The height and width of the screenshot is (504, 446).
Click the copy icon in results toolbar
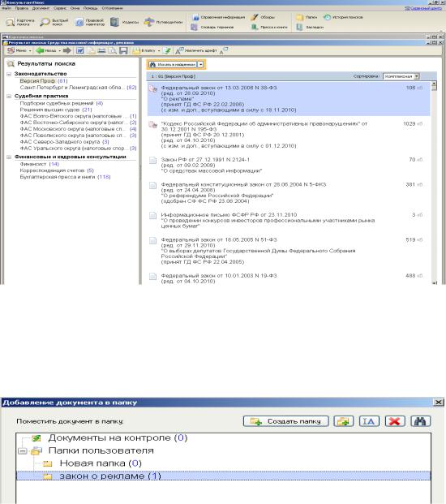click(x=91, y=50)
